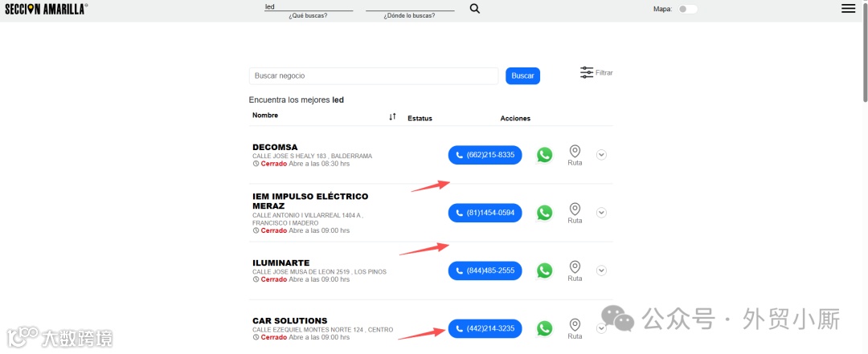Open the Filtrar filter options
This screenshot has width=868, height=354.
click(x=596, y=72)
